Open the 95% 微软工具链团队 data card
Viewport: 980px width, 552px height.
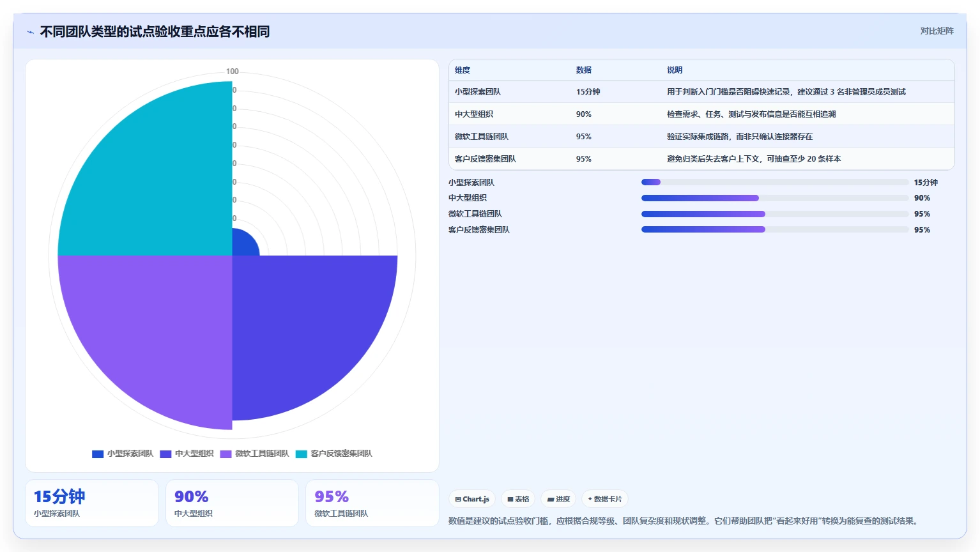tap(372, 503)
